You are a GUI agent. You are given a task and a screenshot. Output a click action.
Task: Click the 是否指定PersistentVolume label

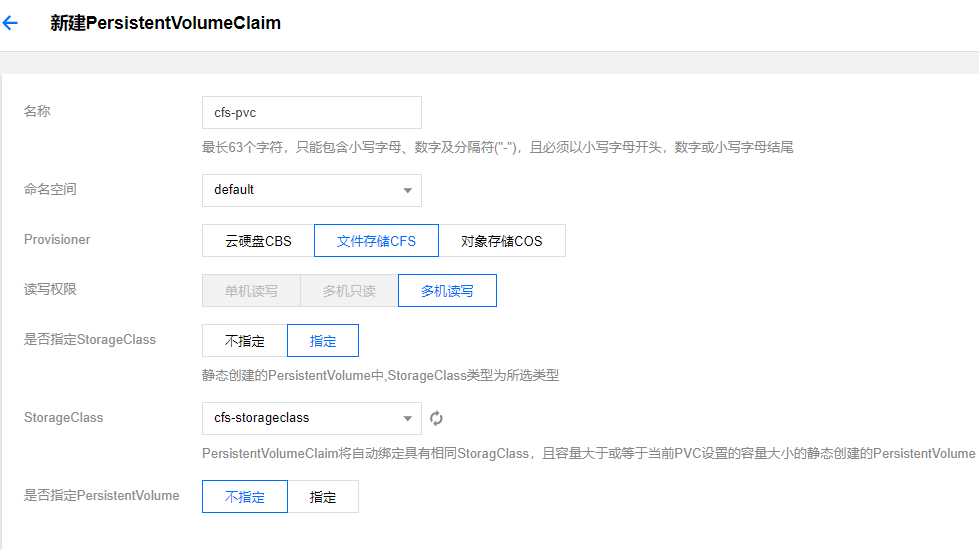tap(101, 495)
